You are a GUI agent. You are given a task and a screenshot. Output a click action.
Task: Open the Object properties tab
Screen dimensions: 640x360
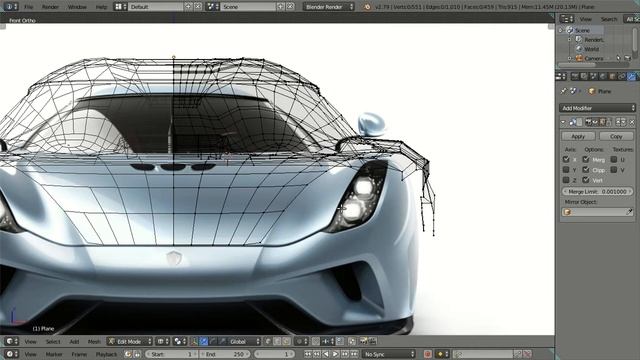click(x=612, y=76)
